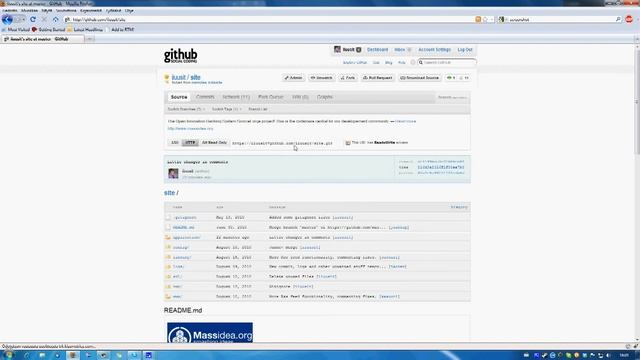Expand the Switch Branches dropdown
Screen dimensions: 640x360
coord(186,109)
